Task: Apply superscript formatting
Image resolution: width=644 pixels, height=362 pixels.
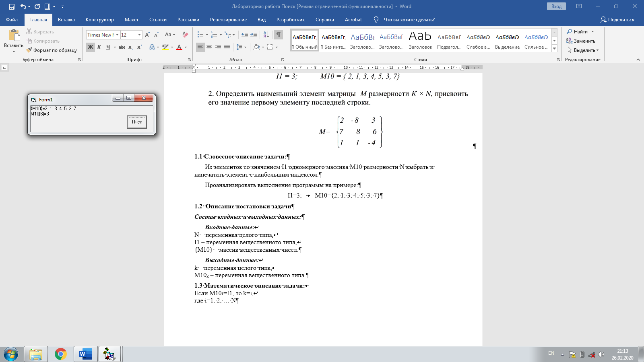Action: click(140, 47)
